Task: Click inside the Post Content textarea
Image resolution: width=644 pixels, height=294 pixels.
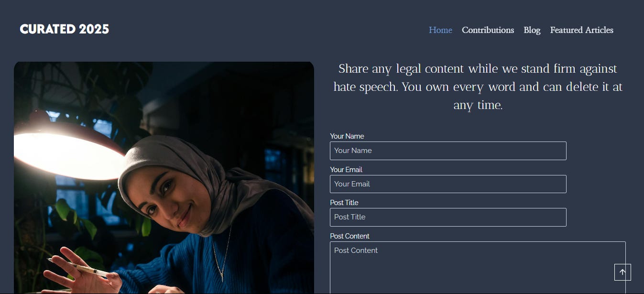Action: (478, 268)
